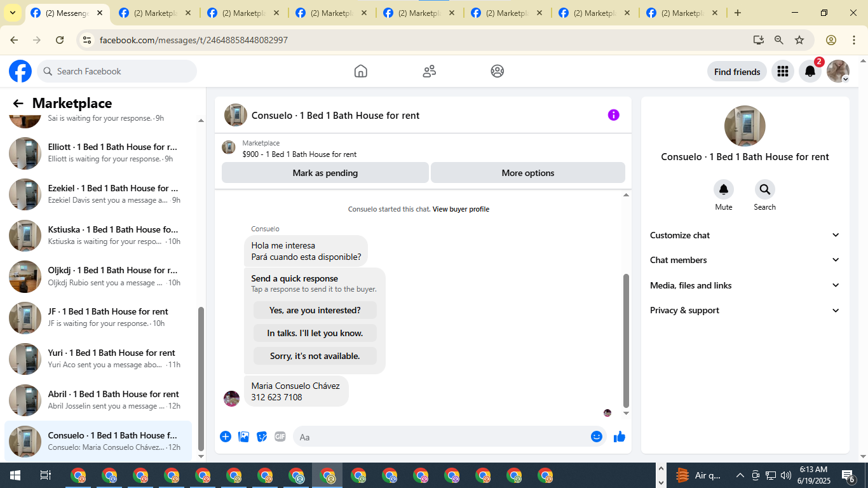Open the Groups icon in top navigation
Image resolution: width=868 pixels, height=488 pixels.
click(x=498, y=71)
